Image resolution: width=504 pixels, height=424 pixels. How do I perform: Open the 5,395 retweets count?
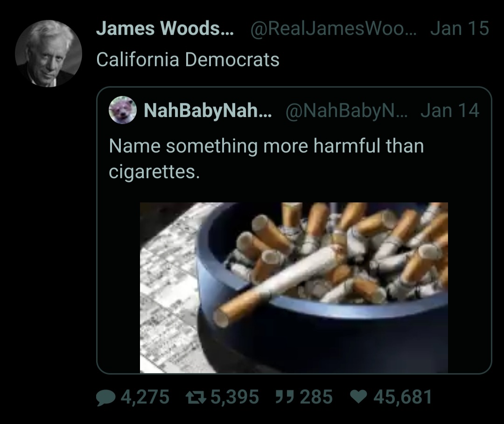235,396
